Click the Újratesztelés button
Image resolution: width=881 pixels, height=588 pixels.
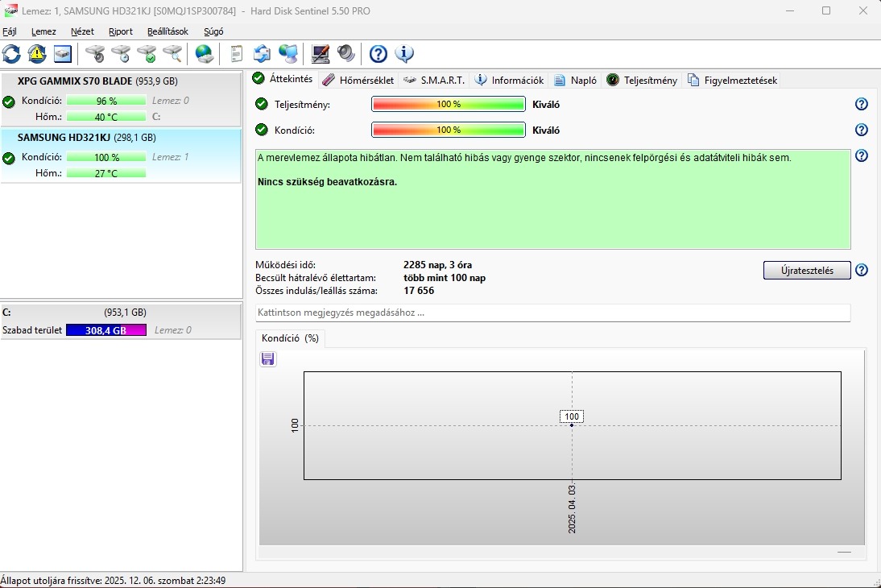[x=807, y=271]
